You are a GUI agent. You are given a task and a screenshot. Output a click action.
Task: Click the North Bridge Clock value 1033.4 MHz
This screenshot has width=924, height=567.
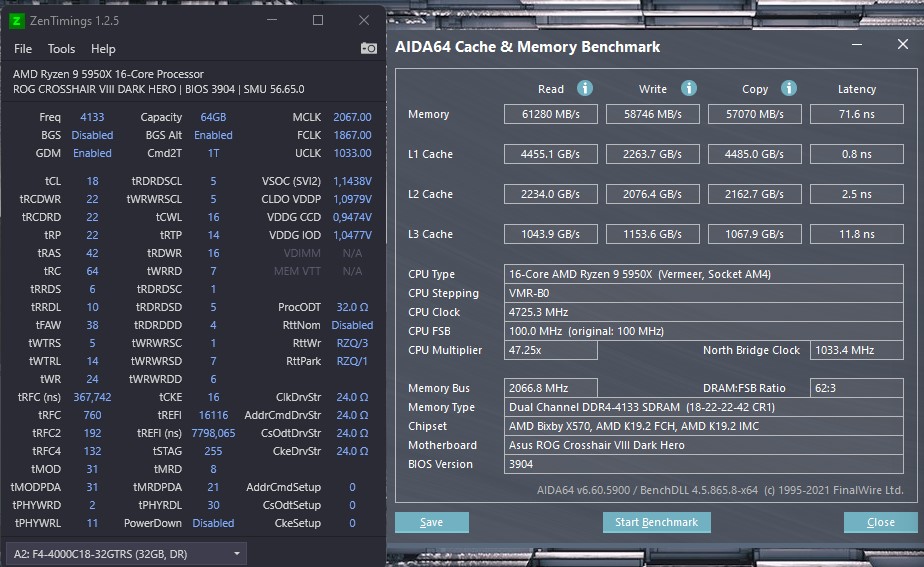click(857, 350)
